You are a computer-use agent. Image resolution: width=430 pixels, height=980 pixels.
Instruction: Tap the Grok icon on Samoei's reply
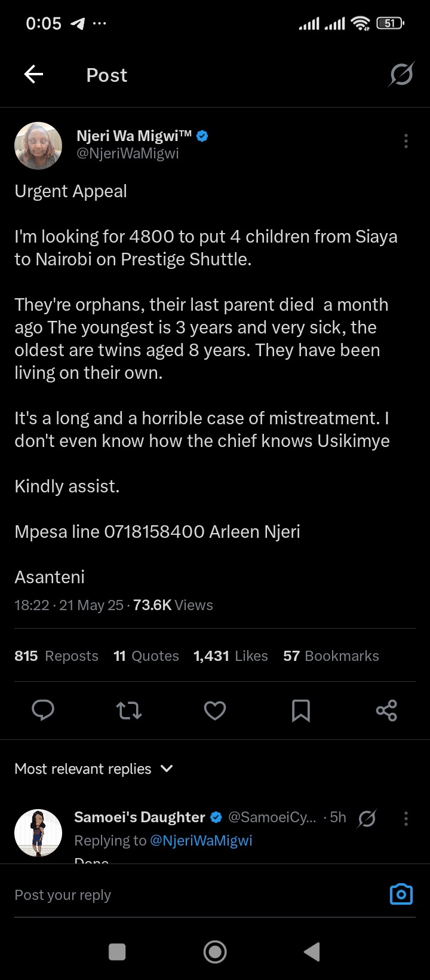pyautogui.click(x=367, y=819)
